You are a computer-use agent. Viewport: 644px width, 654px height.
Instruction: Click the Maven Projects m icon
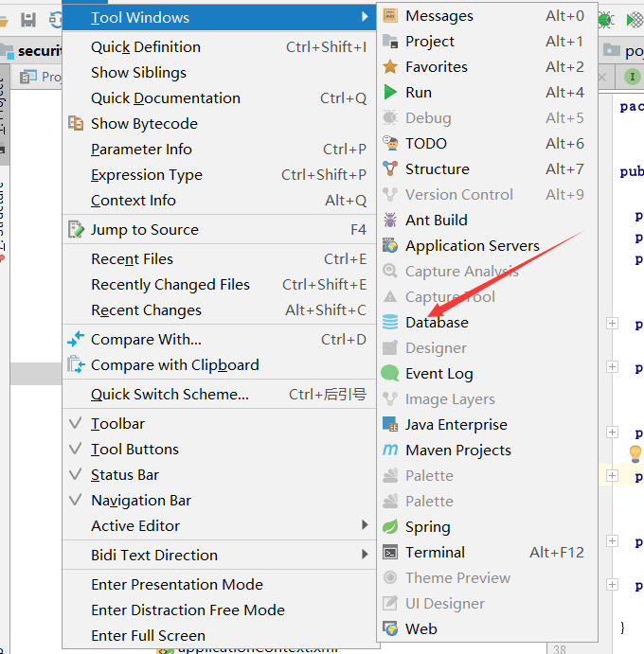click(390, 450)
